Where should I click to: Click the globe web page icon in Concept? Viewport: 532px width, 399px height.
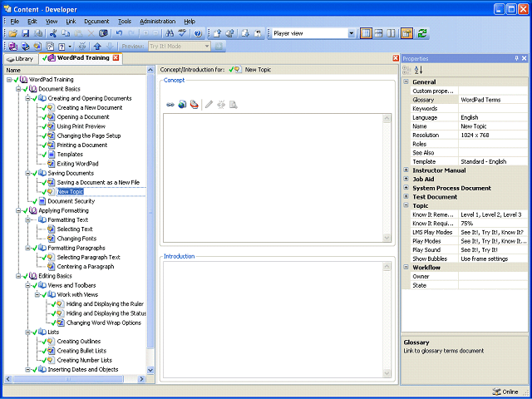click(182, 105)
